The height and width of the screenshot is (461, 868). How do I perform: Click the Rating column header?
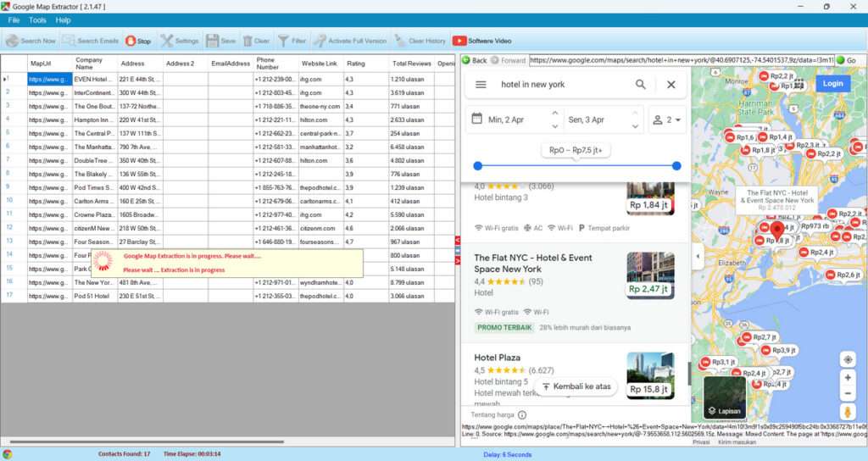pos(366,63)
